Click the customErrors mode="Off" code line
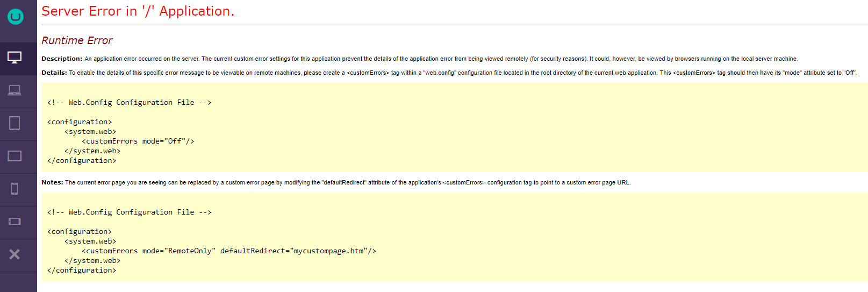868x292 pixels. pos(138,141)
